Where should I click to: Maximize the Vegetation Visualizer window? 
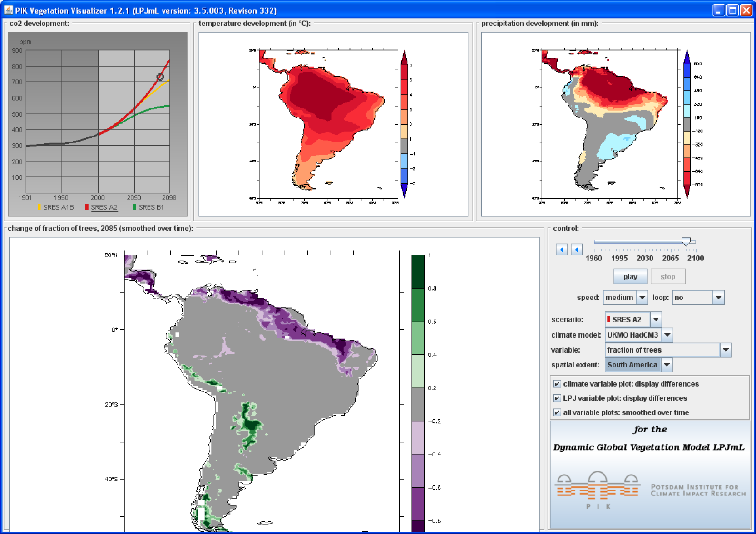click(732, 10)
